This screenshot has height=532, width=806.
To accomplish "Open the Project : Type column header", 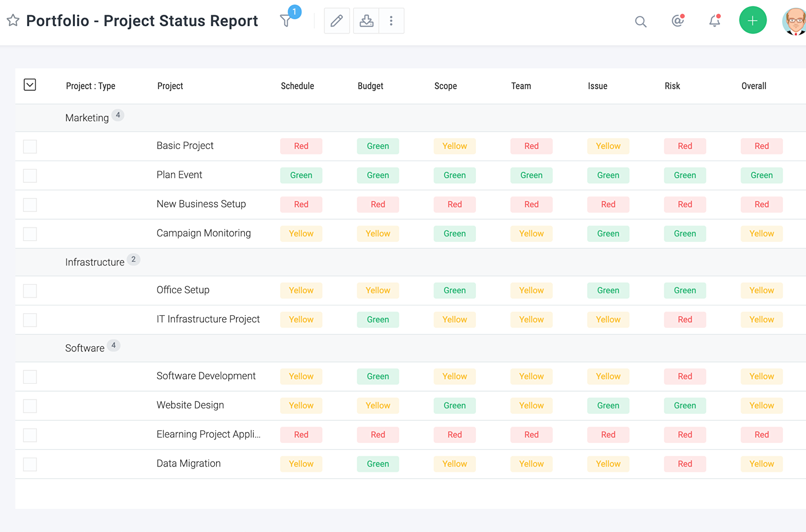I will point(91,86).
